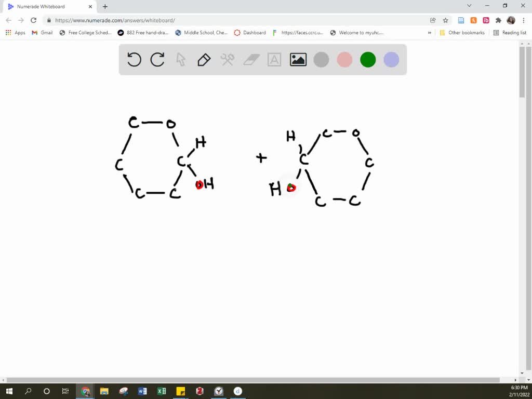Open site security info via the padlock icon
The image size is (532, 399).
(48, 20)
